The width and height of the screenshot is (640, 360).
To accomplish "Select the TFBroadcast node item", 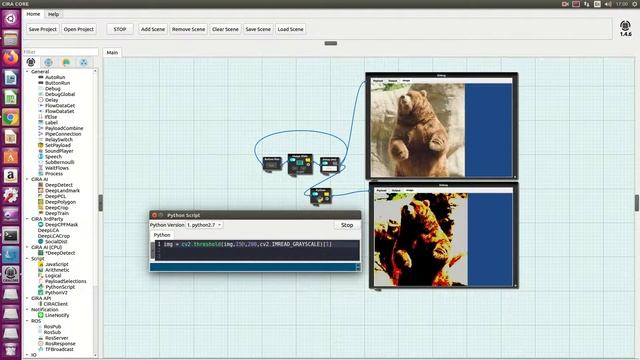I will pos(56,349).
